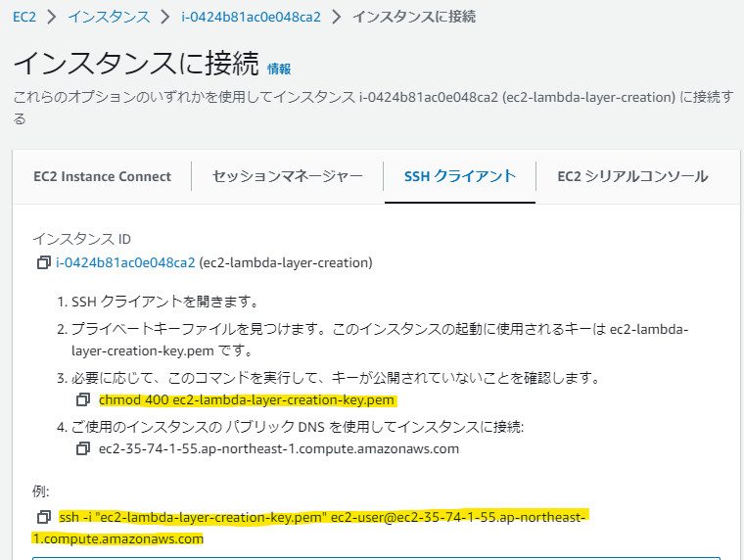Click the (ec2-lambda-layer-creation) name text
Image resolution: width=744 pixels, height=560 pixels.
point(286,262)
